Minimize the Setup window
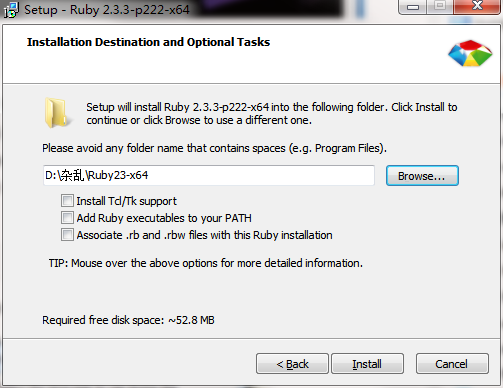 click(413, 7)
